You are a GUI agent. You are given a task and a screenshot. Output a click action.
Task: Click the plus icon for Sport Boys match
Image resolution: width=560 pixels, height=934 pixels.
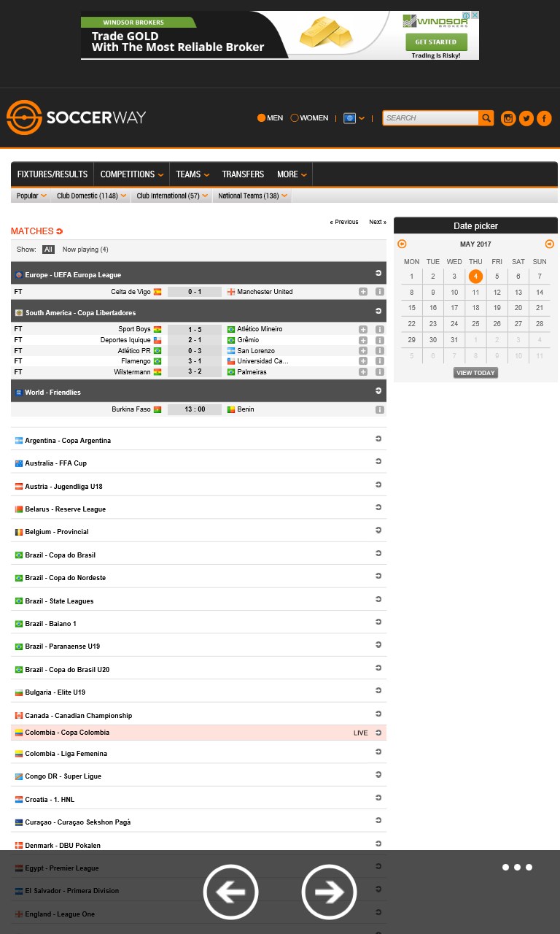tap(363, 329)
